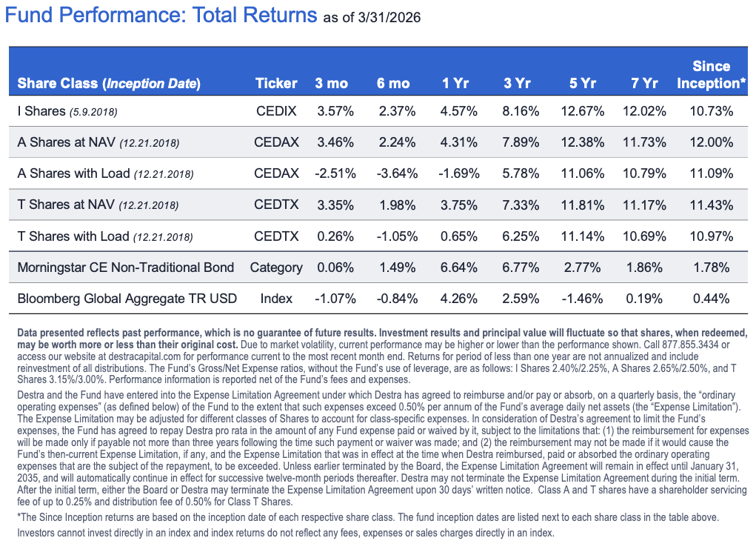
Task: Select the Morningstar CE Non-Traditional Bond row label
Action: tap(125, 267)
